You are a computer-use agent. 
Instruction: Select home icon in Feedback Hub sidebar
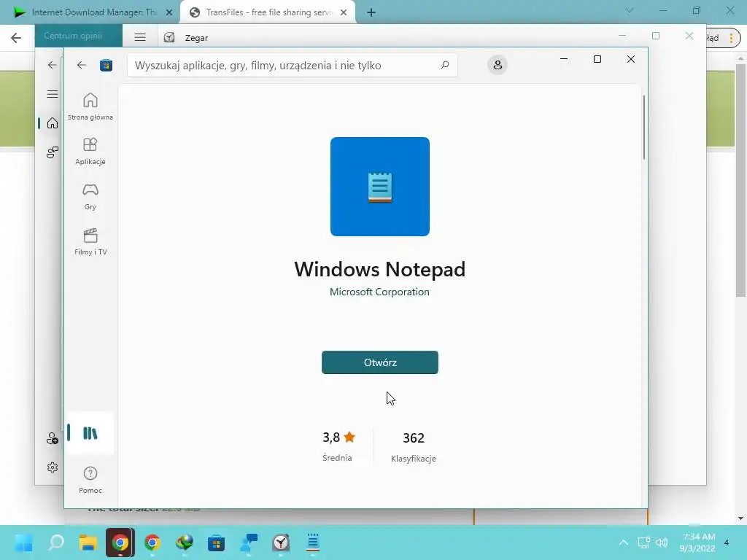point(53,123)
